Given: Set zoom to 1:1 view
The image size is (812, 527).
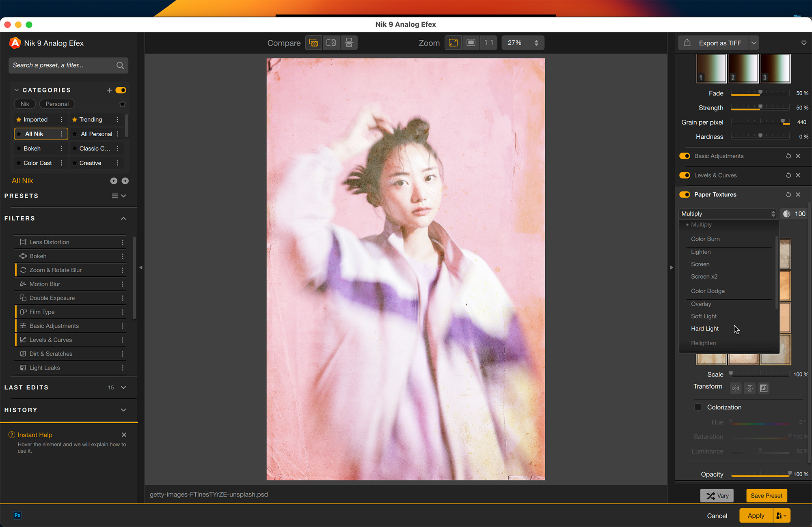Looking at the screenshot, I should pyautogui.click(x=489, y=43).
